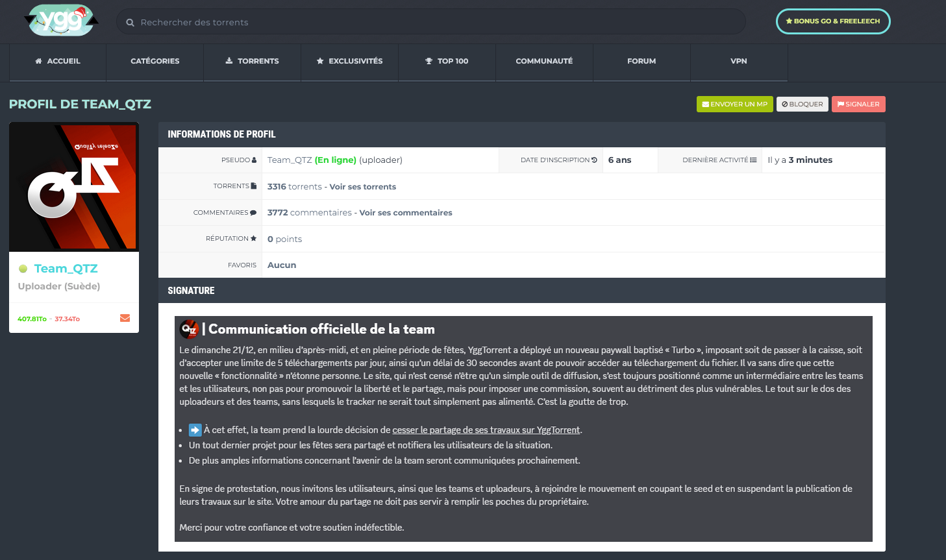Click the comment bubble icon beside Commentaires
Screen dimensions: 946x560
click(x=253, y=213)
